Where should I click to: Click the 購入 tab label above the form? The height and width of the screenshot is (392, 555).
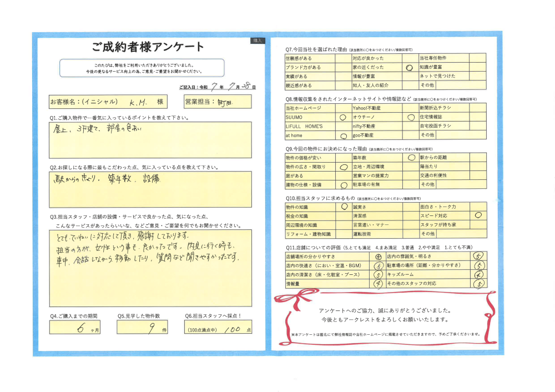[x=258, y=41]
